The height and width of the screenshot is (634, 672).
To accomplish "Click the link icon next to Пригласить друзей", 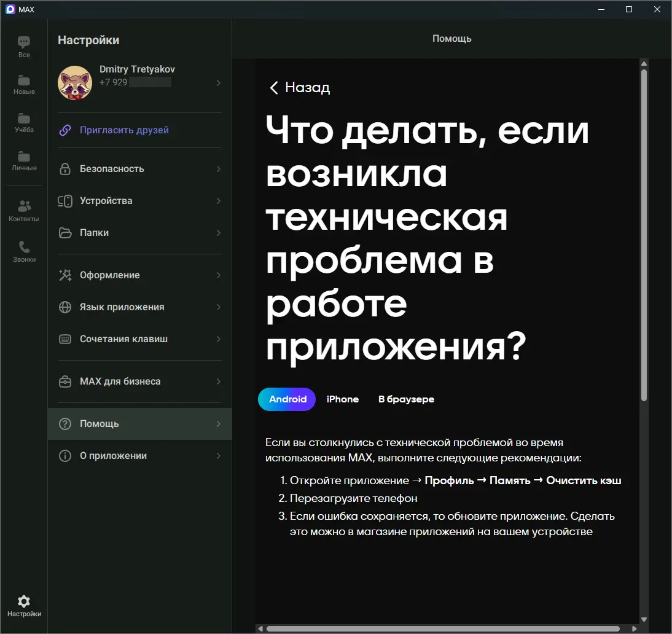I will (65, 130).
